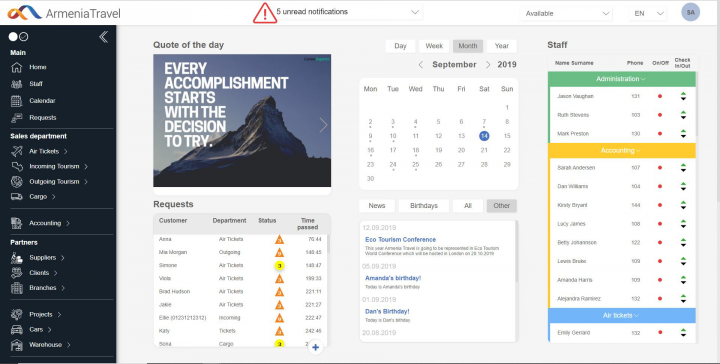
Task: Click Anna's orange status triangle
Action: click(279, 239)
